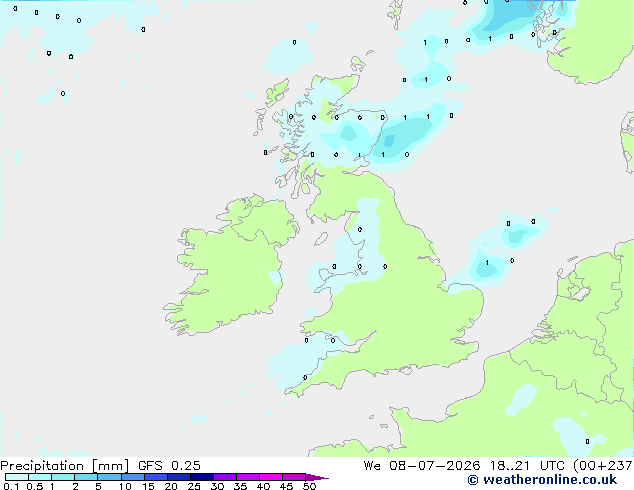
Task: Click the 25–30 mm navy legend swatch
Action: (x=201, y=477)
